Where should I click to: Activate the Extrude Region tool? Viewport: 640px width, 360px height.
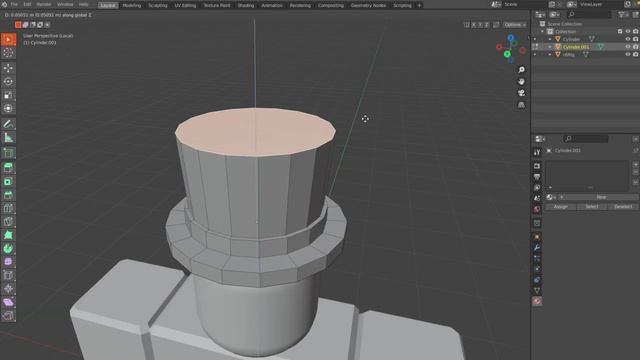pyautogui.click(x=8, y=168)
